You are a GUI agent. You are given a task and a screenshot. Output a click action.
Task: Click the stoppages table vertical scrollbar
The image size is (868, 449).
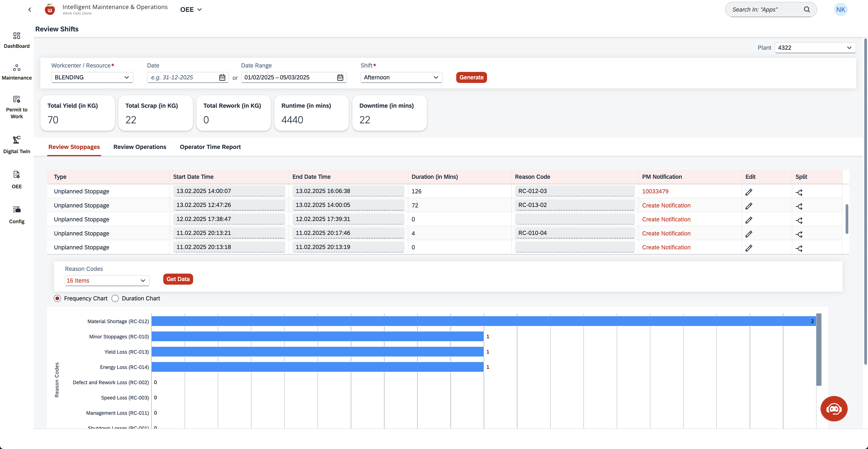point(846,219)
